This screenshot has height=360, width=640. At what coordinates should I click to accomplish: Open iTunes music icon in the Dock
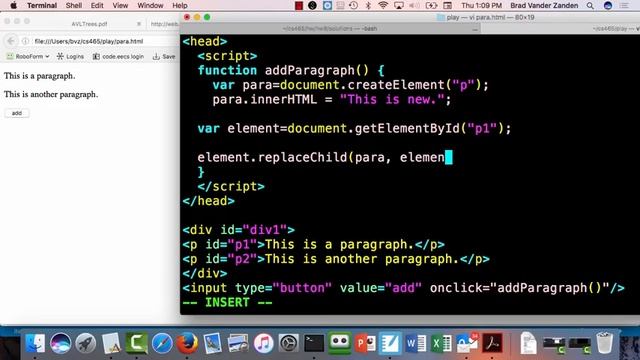click(263, 343)
